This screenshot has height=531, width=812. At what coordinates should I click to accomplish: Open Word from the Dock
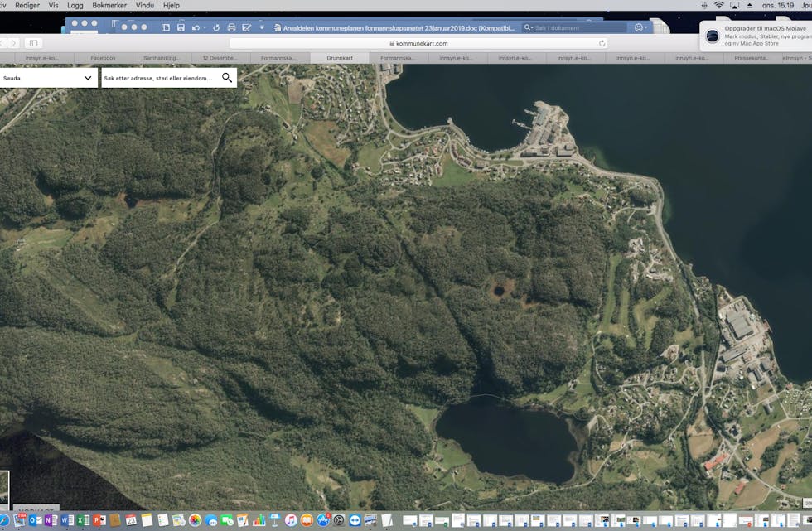click(67, 520)
